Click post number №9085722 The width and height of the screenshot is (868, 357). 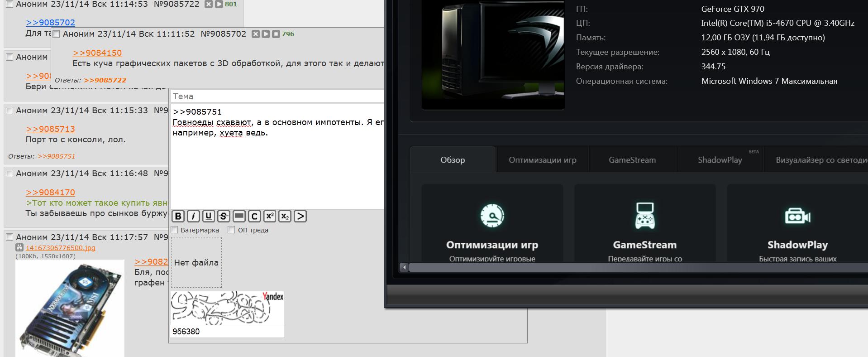[176, 4]
